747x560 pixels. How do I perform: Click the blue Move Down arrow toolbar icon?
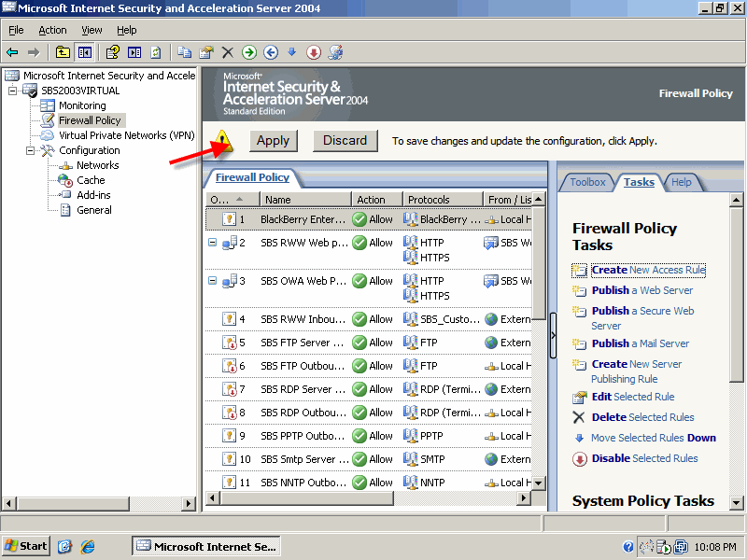[x=292, y=52]
